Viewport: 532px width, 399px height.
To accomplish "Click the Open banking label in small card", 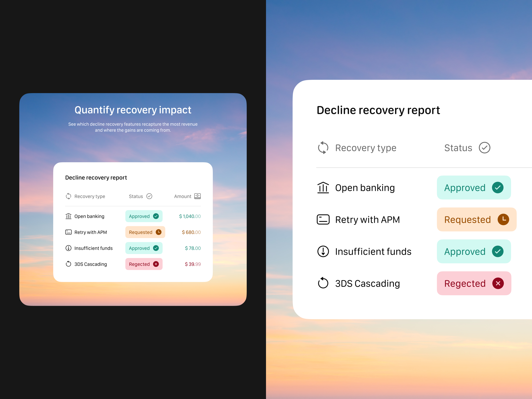I will tap(89, 216).
